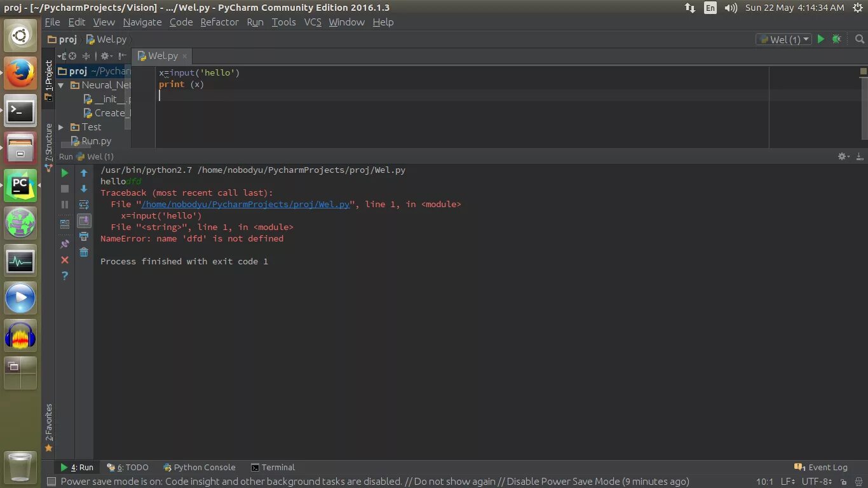This screenshot has height=488, width=868.
Task: Toggle the 2: Favorites side tab
Action: coord(48,428)
